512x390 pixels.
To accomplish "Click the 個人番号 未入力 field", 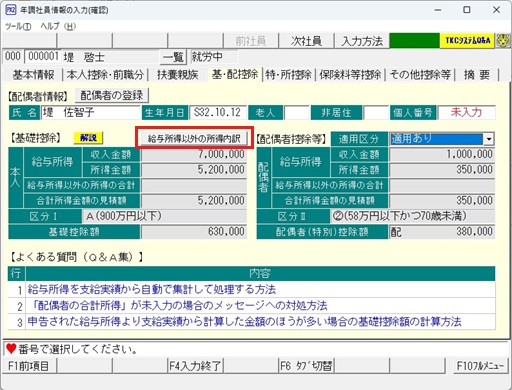I will coord(466,113).
